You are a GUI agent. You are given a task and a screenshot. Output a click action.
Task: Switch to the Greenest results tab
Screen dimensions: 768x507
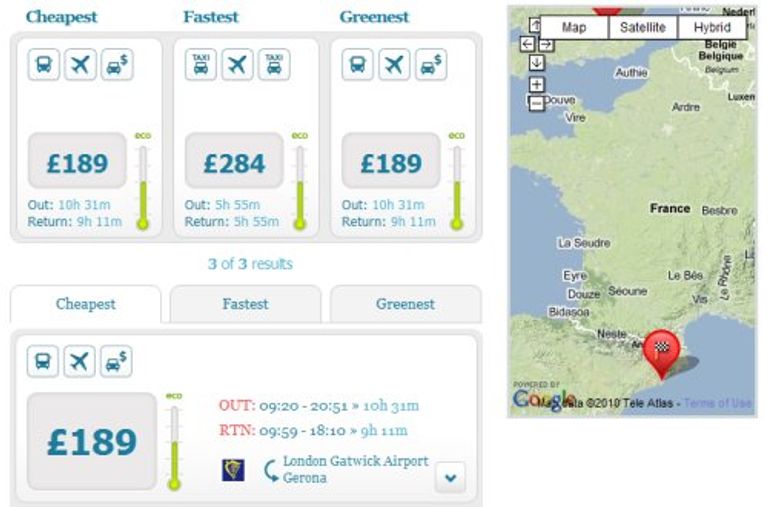click(x=406, y=304)
